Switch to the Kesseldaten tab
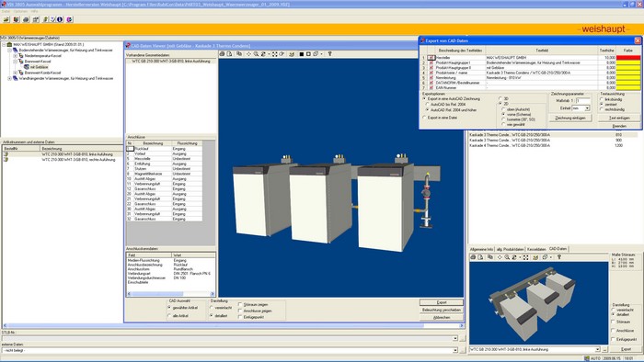Screen dimensions: 644x362 pos(536,249)
